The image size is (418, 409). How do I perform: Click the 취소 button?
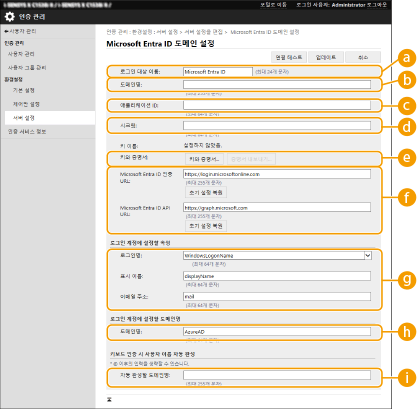tap(363, 57)
